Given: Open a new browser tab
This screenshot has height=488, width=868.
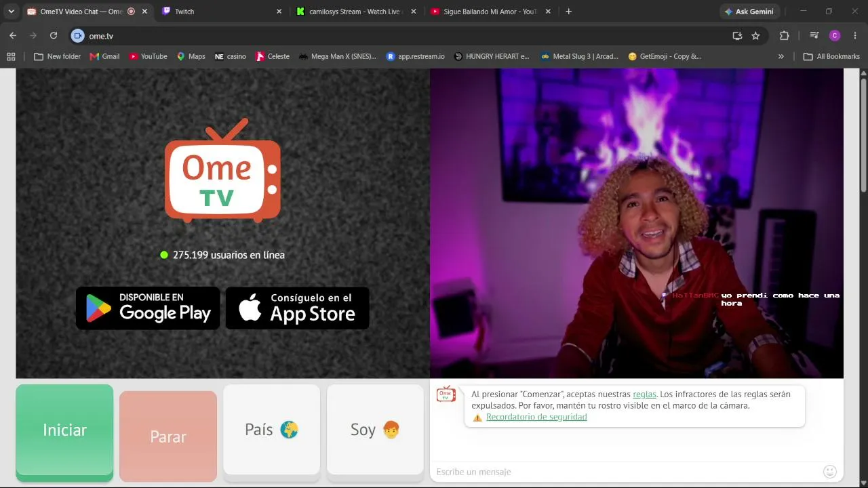Looking at the screenshot, I should click(x=568, y=12).
